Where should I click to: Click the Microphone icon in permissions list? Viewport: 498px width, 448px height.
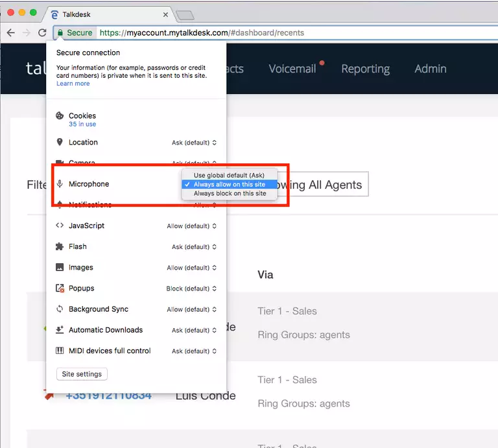60,184
